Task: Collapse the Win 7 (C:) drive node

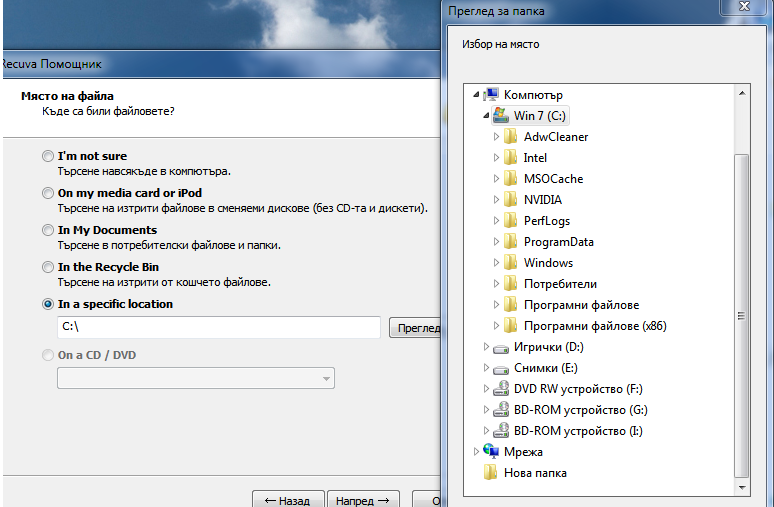Action: [486, 116]
